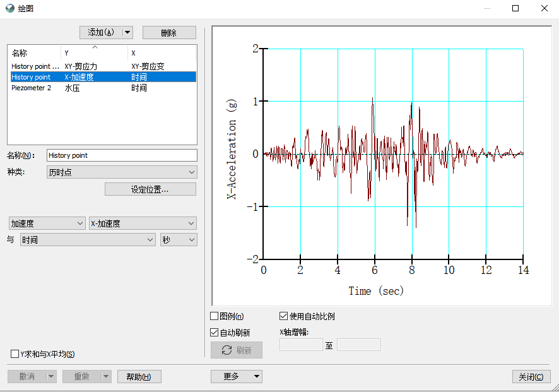Open the 添加 button dropdown arrow
Screen dimensions: 559x392
point(127,32)
